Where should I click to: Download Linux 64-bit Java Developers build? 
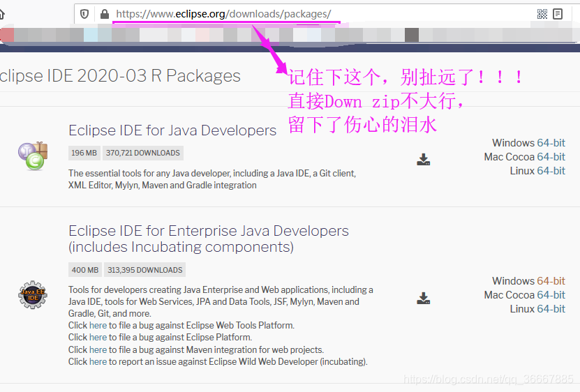pos(551,171)
